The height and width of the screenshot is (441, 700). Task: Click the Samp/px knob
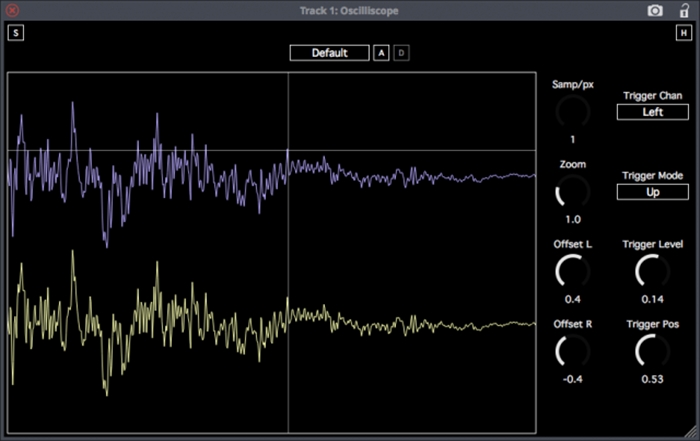pyautogui.click(x=573, y=112)
